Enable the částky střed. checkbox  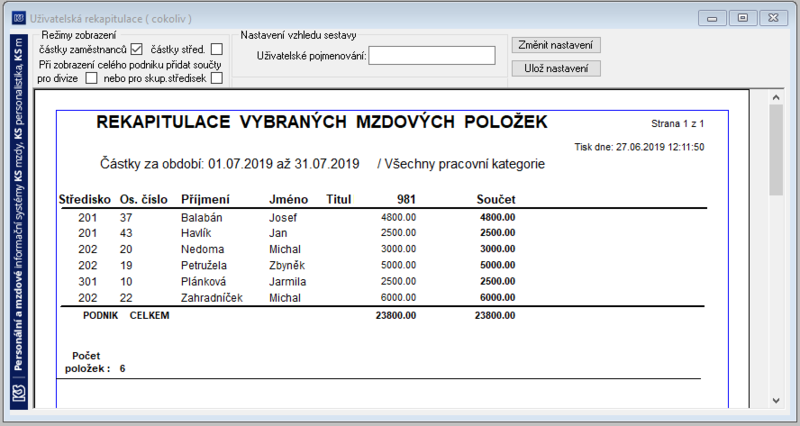coord(217,49)
